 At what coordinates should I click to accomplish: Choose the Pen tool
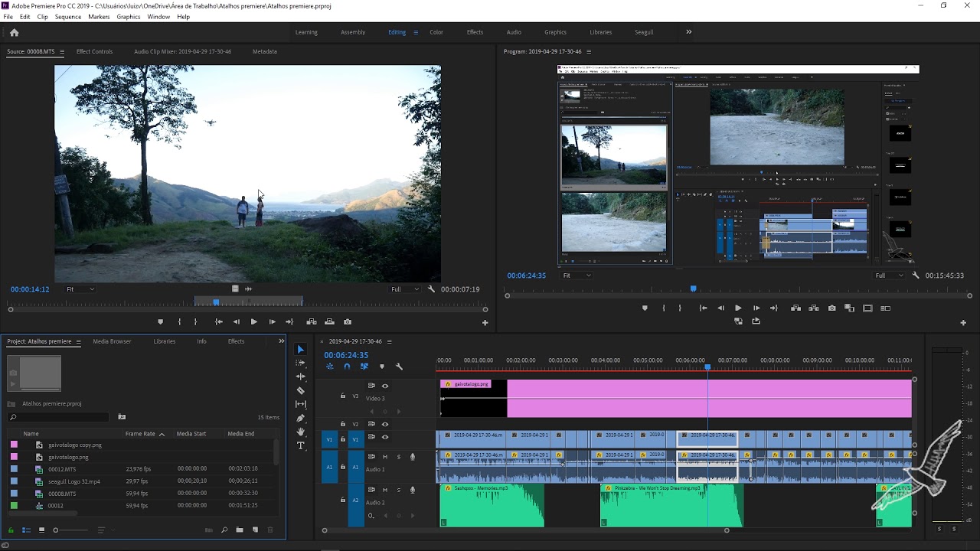301,418
